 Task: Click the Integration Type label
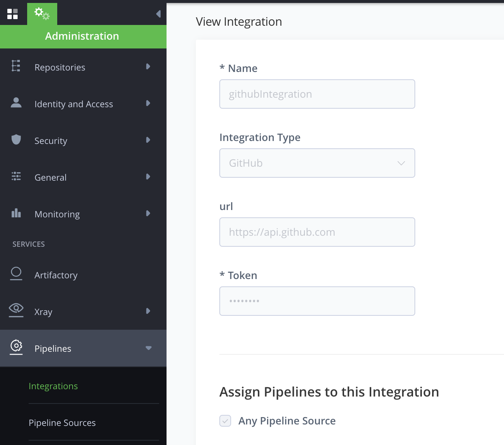coord(260,137)
